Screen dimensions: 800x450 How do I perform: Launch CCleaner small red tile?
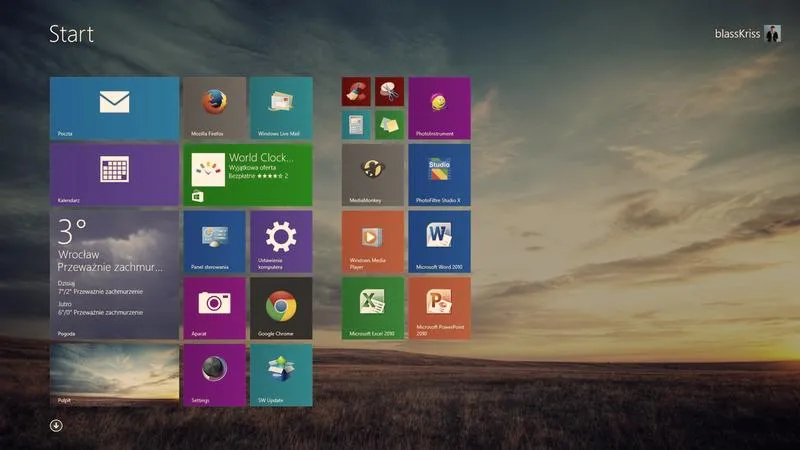tap(356, 92)
